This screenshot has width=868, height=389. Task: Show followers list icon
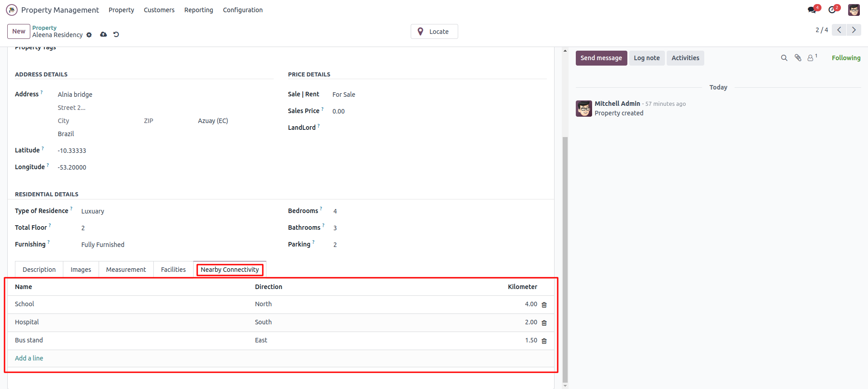811,58
